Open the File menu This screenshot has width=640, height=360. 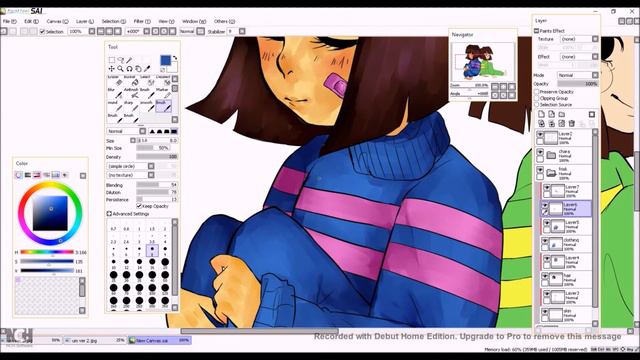click(x=10, y=21)
